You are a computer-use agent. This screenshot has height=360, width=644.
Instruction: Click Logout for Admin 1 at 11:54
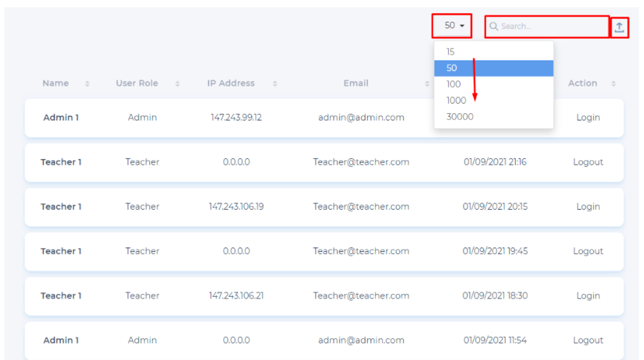pyautogui.click(x=587, y=340)
